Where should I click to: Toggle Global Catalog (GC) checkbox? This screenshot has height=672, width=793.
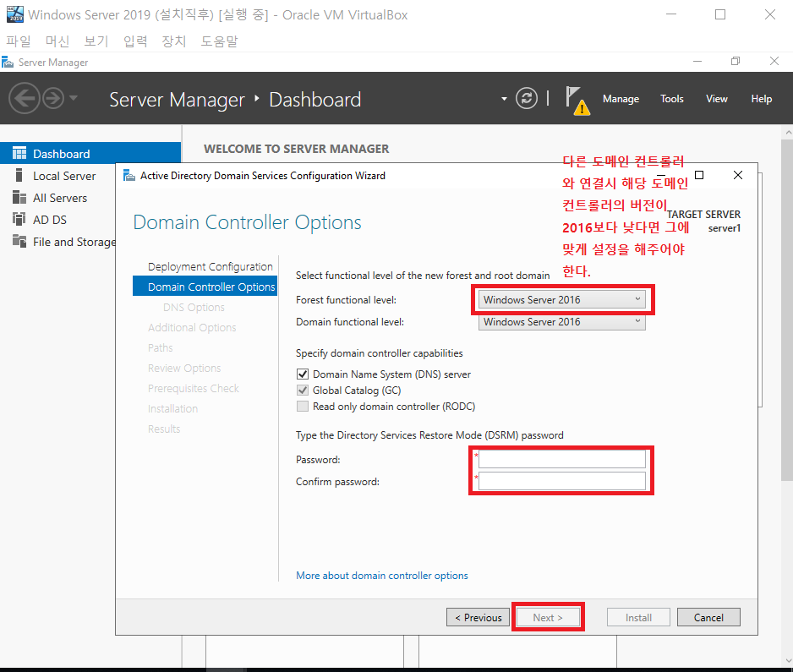[x=303, y=391]
